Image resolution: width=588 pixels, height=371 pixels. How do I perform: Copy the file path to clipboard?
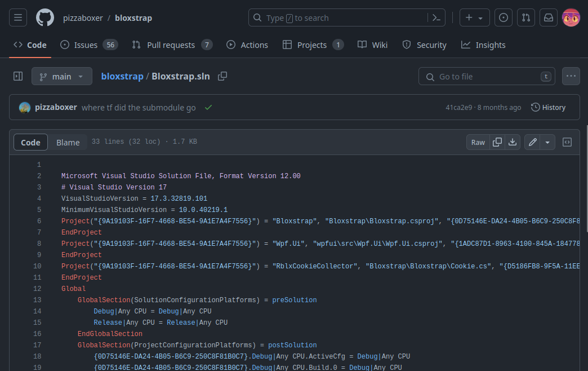(x=222, y=76)
